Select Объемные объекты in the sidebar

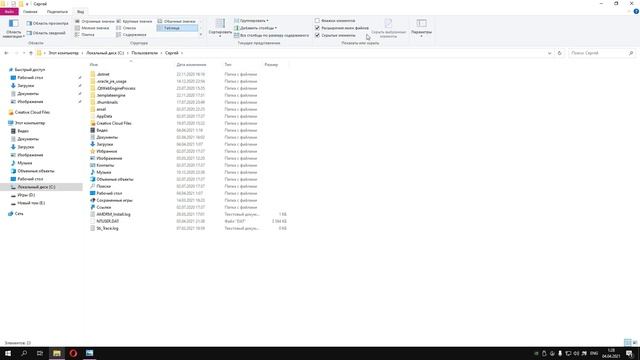click(x=36, y=171)
